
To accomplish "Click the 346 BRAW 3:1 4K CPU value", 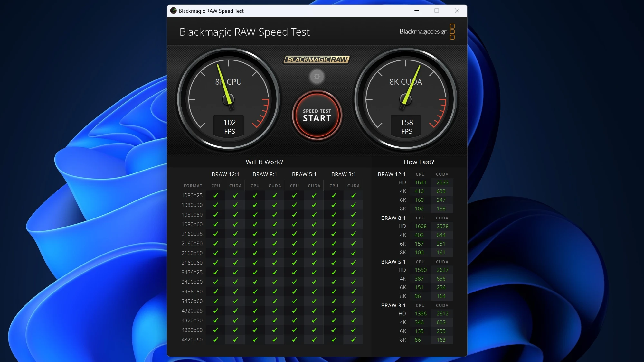I will (419, 322).
